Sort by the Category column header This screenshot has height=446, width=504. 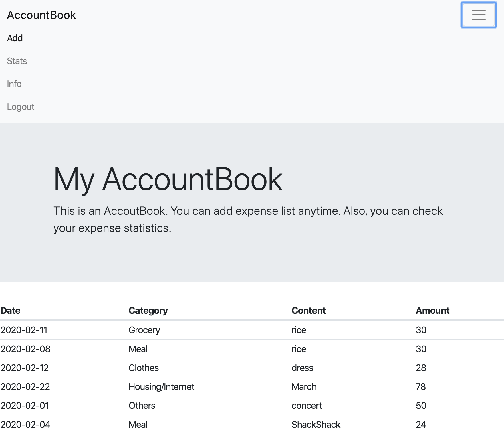pos(148,310)
